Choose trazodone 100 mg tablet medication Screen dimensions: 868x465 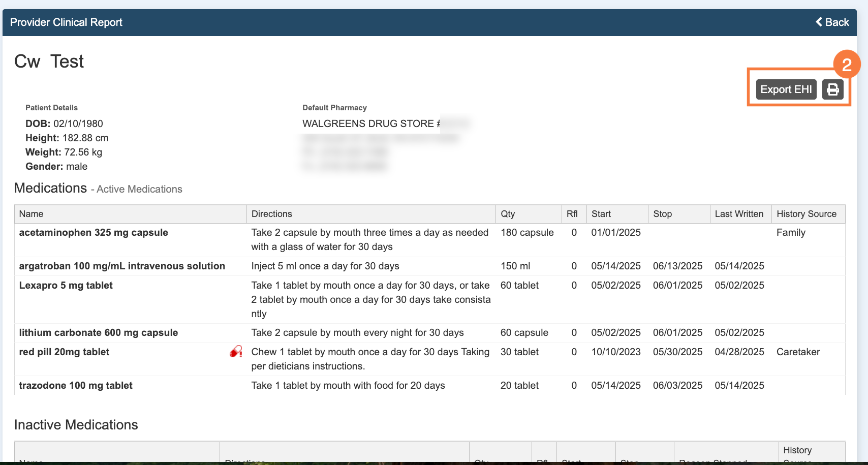76,386
